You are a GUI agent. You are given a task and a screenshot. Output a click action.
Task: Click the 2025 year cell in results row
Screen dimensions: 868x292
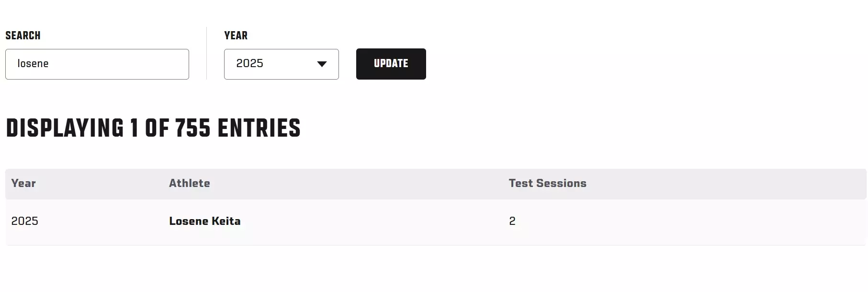(x=24, y=221)
